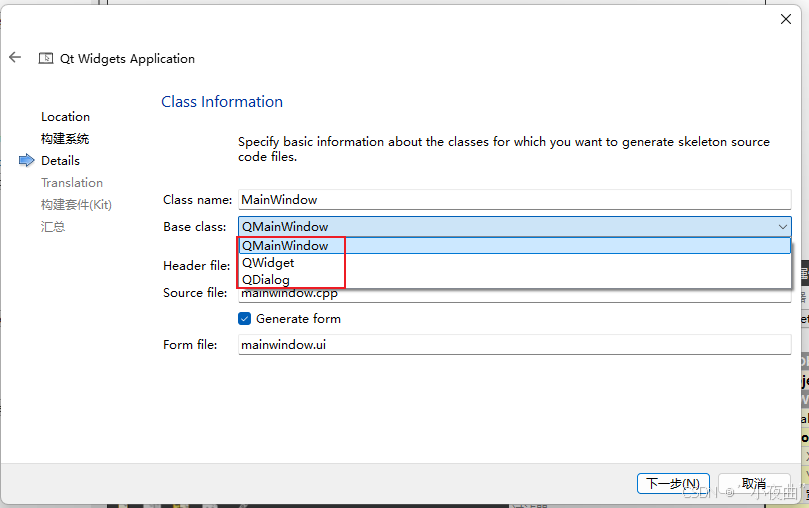The width and height of the screenshot is (809, 508).
Task: Select QMainWindow from the dropdown list
Action: 514,245
